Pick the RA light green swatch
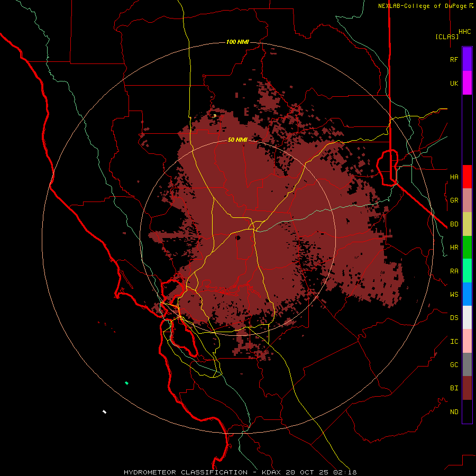This screenshot has width=476, height=476. point(467,271)
